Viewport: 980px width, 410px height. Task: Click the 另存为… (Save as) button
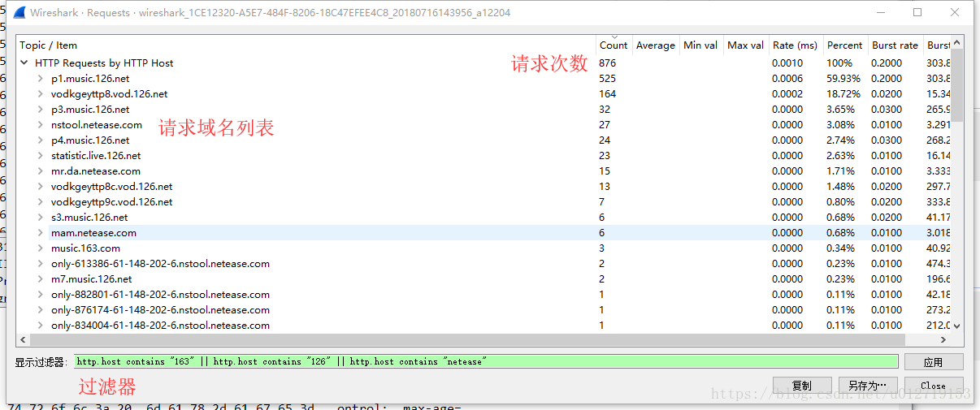pos(867,386)
